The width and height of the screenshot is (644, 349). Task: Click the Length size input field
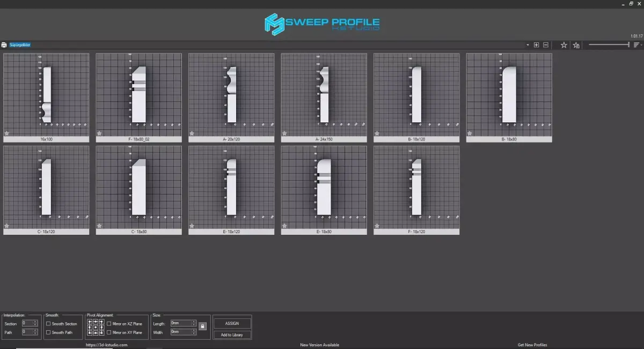tap(181, 323)
